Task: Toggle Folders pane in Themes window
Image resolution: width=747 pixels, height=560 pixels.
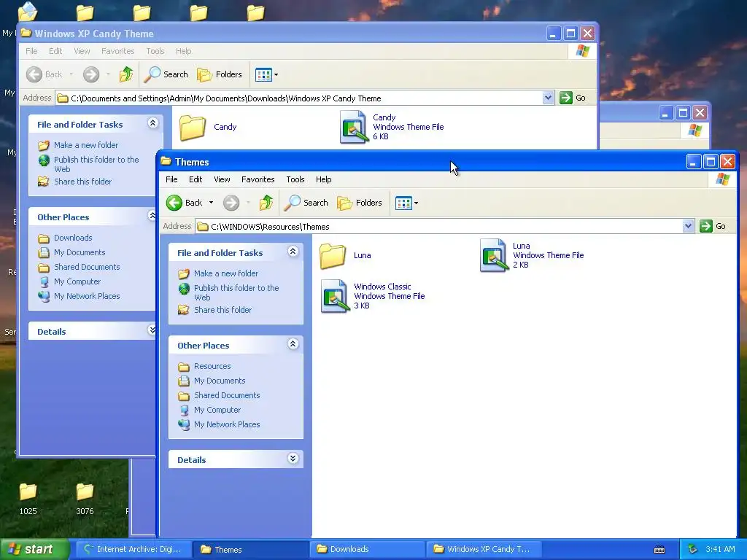Action: pyautogui.click(x=360, y=203)
